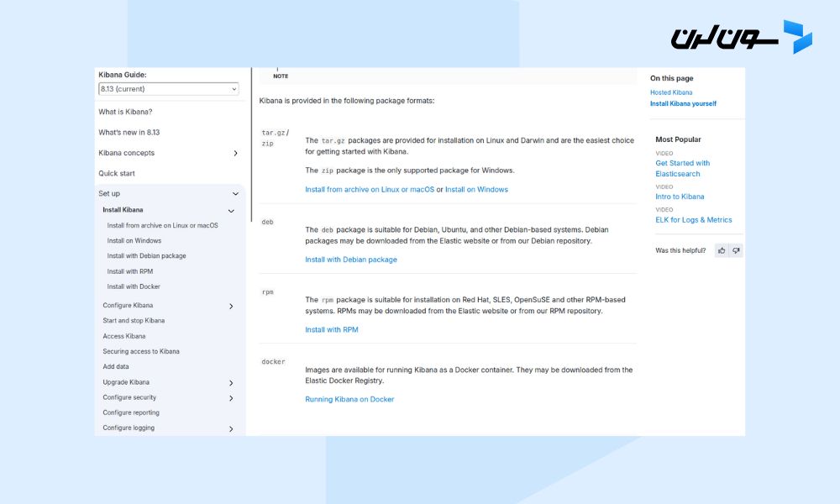Screen dimensions: 840x504
Task: Follow the Install on Windows content link
Action: 476,190
